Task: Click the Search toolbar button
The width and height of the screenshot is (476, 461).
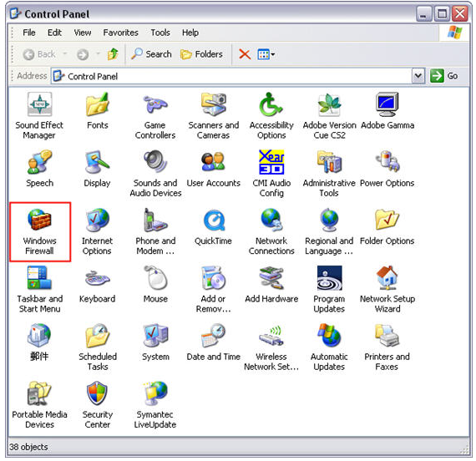Action: click(x=151, y=54)
